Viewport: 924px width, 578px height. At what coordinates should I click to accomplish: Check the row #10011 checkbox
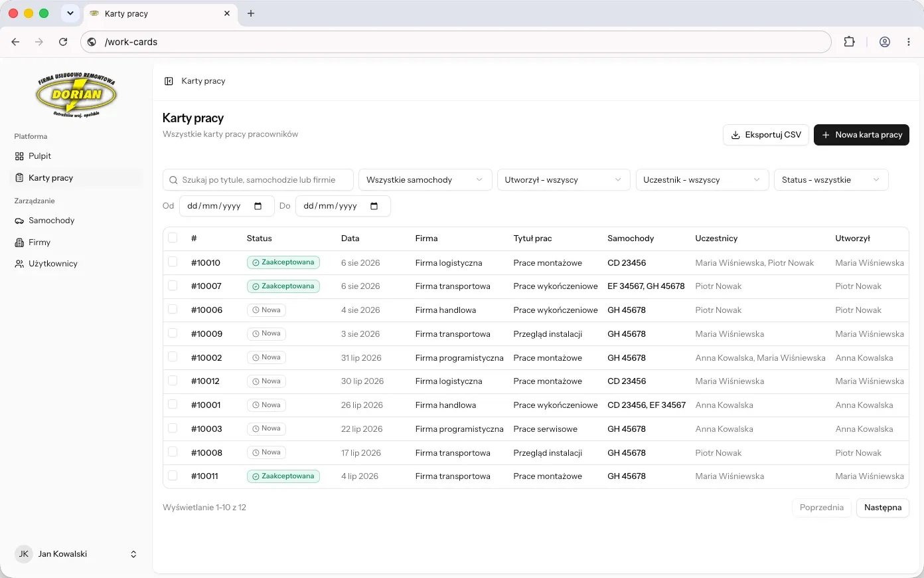173,476
